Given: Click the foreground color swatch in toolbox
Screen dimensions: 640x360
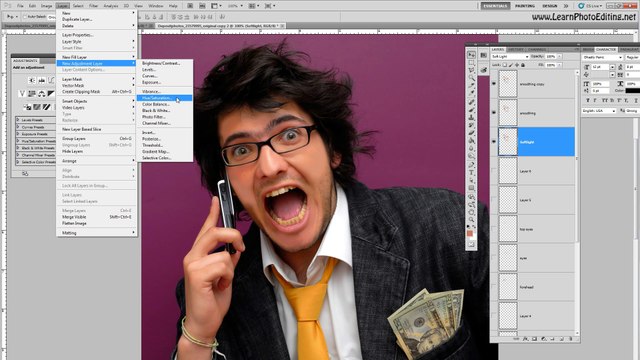Looking at the screenshot, I should pos(470,233).
